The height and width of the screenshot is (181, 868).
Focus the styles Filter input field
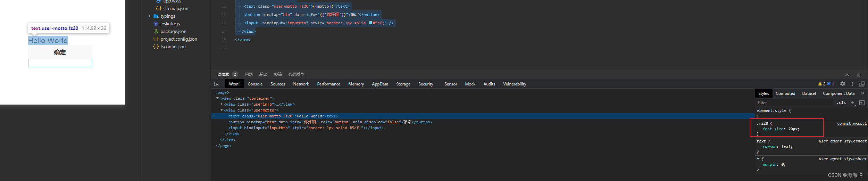[795, 103]
